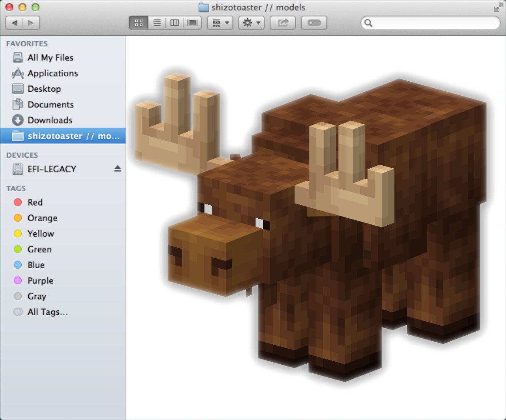Open the item arrangement dropdown
This screenshot has width=506, height=420.
(220, 23)
